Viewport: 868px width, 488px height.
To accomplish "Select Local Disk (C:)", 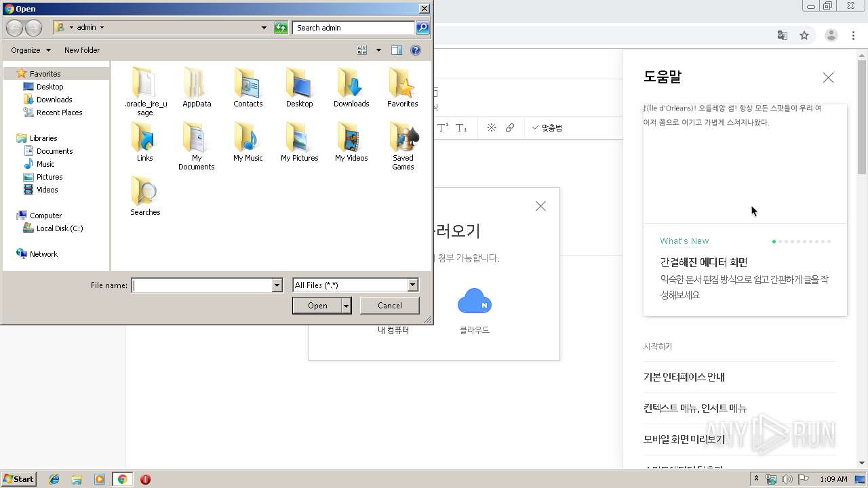I will click(60, 228).
